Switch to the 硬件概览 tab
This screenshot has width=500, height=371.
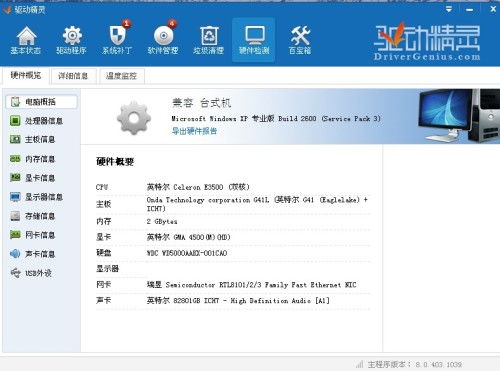point(26,76)
